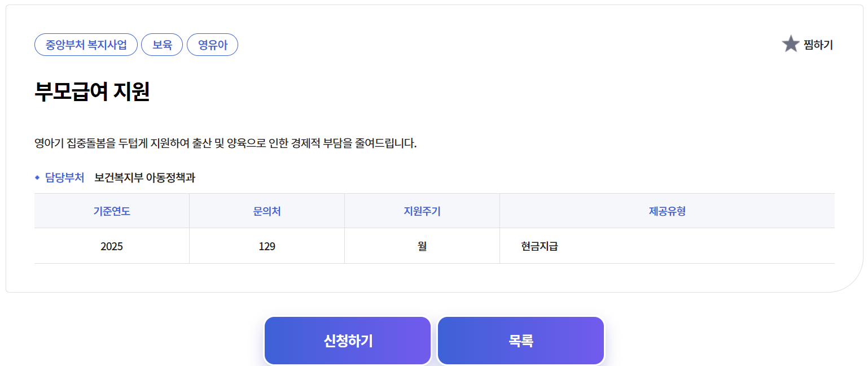Viewport: 868px width, 366px height.
Task: Click the 제공유형 column header
Action: [667, 210]
